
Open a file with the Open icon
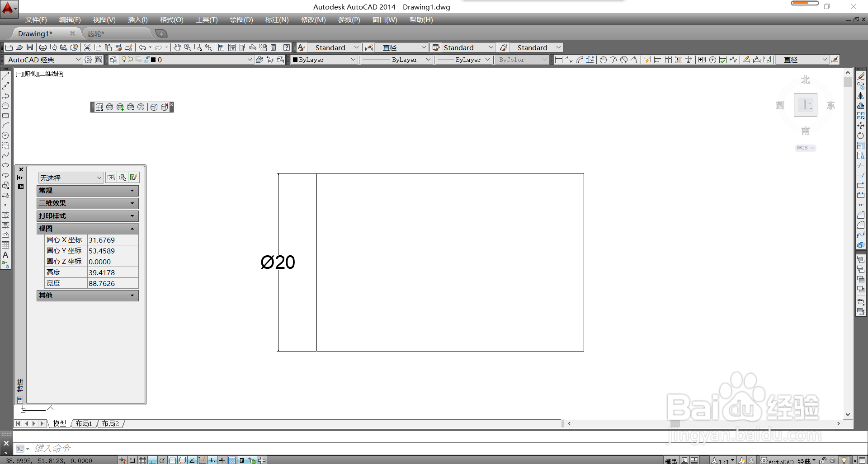point(19,47)
